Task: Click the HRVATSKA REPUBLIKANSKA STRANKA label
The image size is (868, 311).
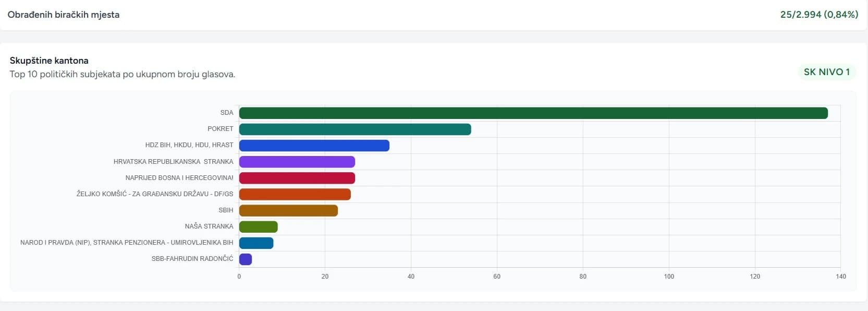Action: pyautogui.click(x=174, y=162)
